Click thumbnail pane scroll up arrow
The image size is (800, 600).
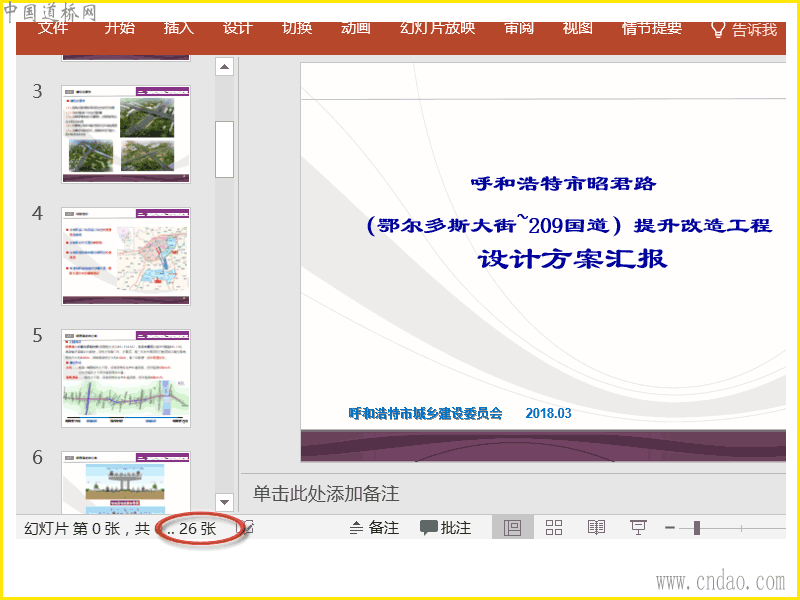pyautogui.click(x=224, y=67)
